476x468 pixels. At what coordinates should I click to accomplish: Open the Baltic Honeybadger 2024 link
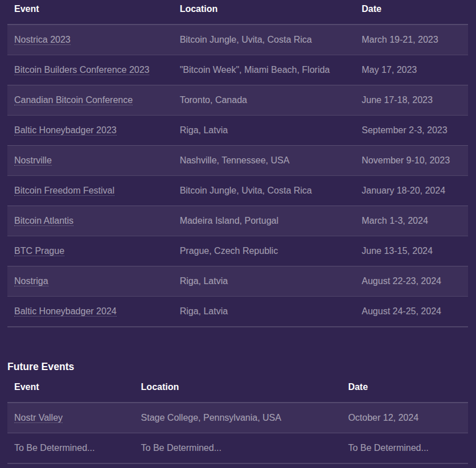65,311
